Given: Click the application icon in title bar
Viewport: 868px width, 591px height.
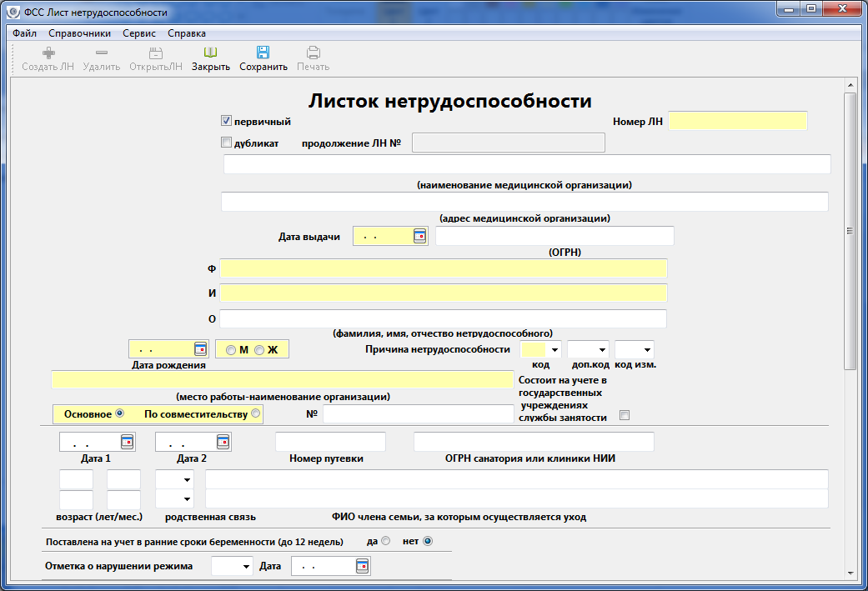Looking at the screenshot, I should (15, 13).
